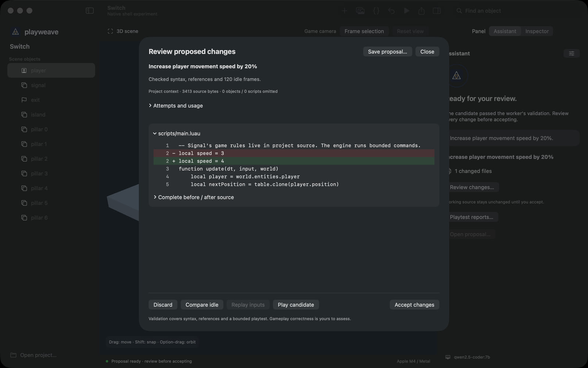Select the island scene object

51,114
